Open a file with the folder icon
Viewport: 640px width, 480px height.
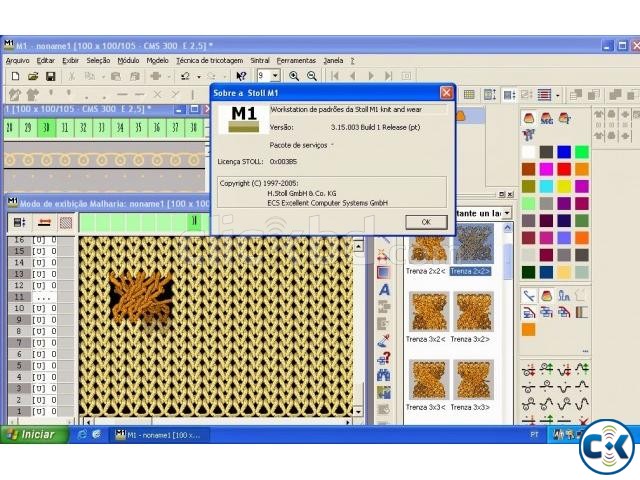[33, 76]
